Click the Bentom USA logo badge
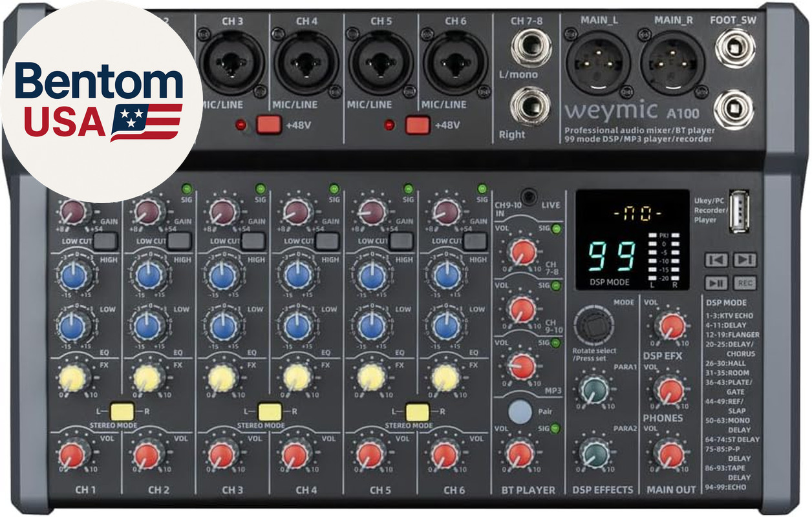Viewport: 812px width, 517px height. [101, 101]
